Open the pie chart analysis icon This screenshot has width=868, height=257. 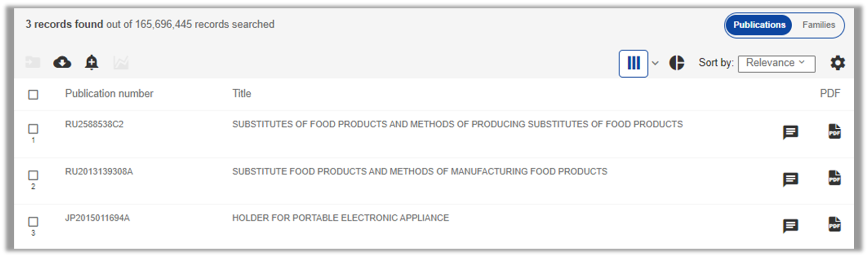tap(676, 63)
